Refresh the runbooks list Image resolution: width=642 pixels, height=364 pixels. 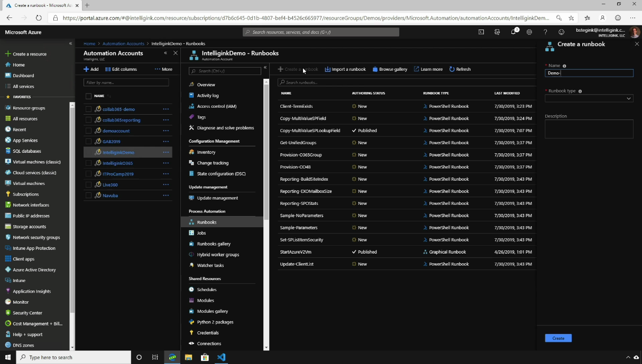coord(460,69)
